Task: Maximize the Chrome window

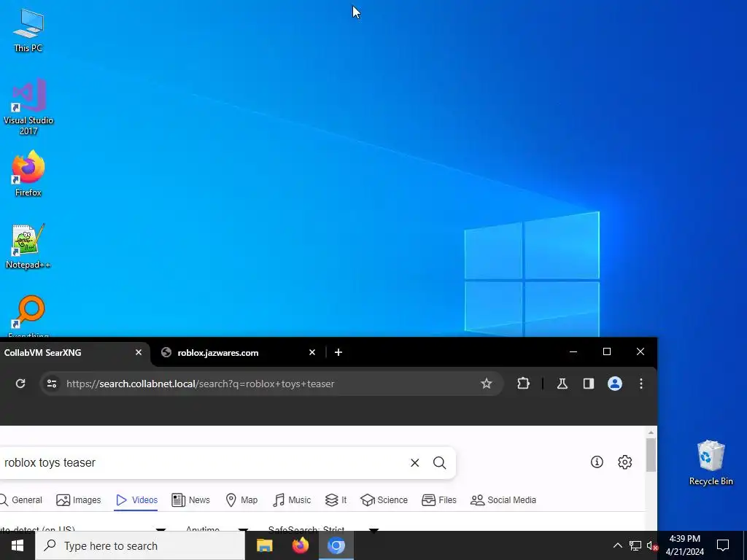Action: (606, 351)
